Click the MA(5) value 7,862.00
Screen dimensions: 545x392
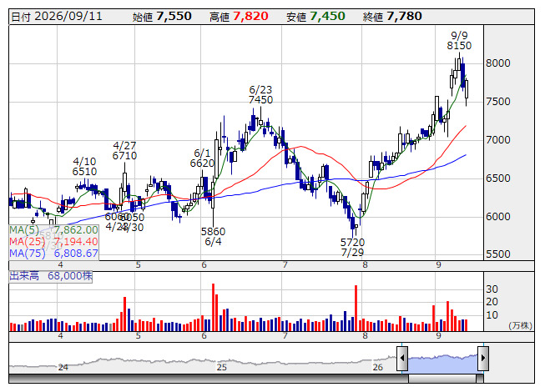76,230
